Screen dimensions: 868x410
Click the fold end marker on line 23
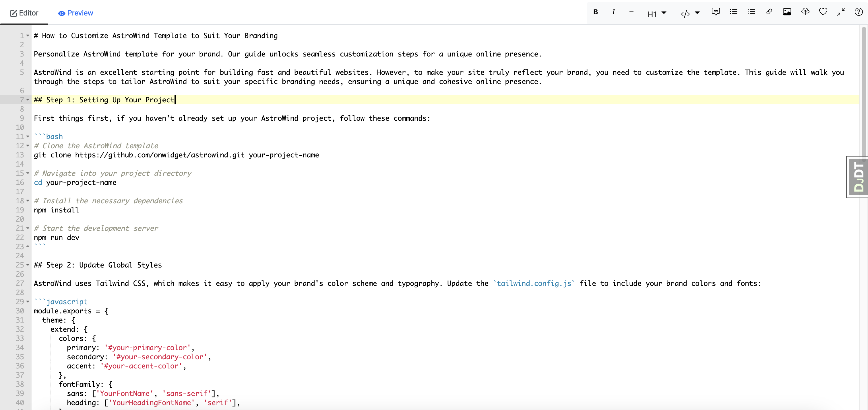pyautogui.click(x=28, y=247)
